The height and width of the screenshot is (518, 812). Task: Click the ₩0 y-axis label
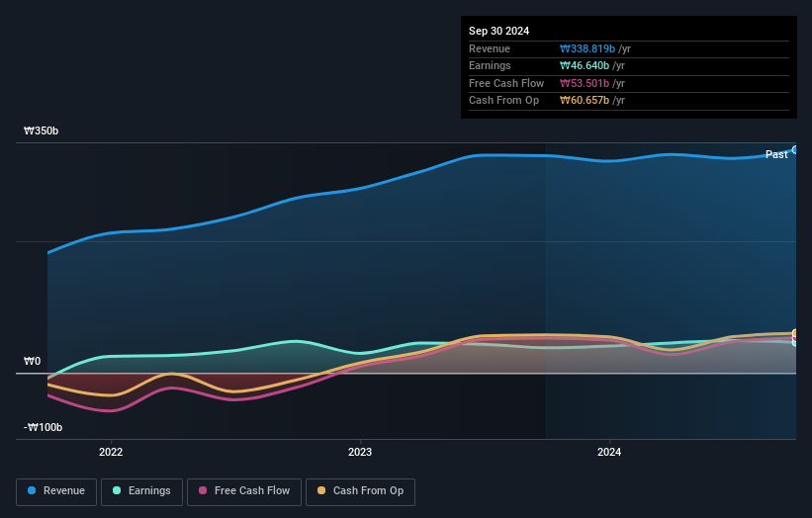click(x=32, y=361)
